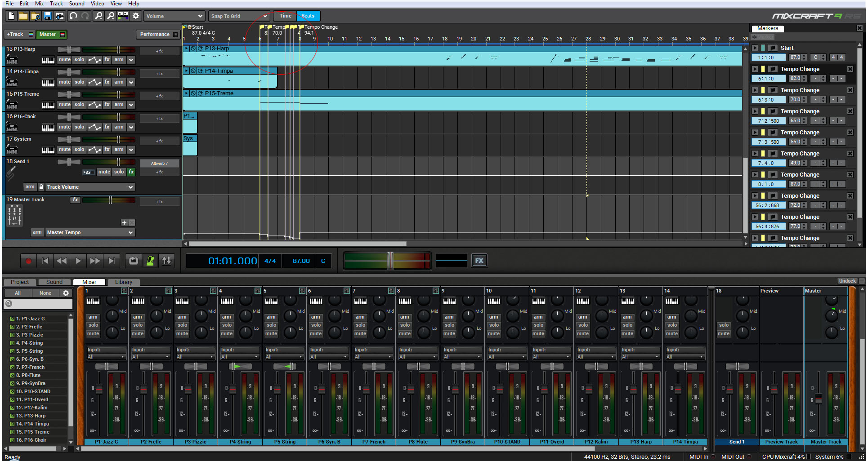Switch to the Project tab
The image size is (868, 461).
click(20, 282)
